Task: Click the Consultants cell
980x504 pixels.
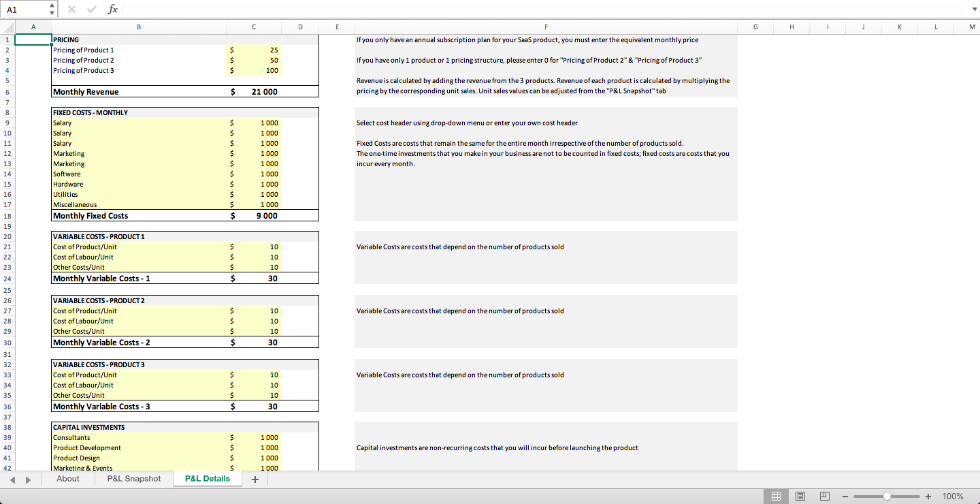Action: point(138,437)
